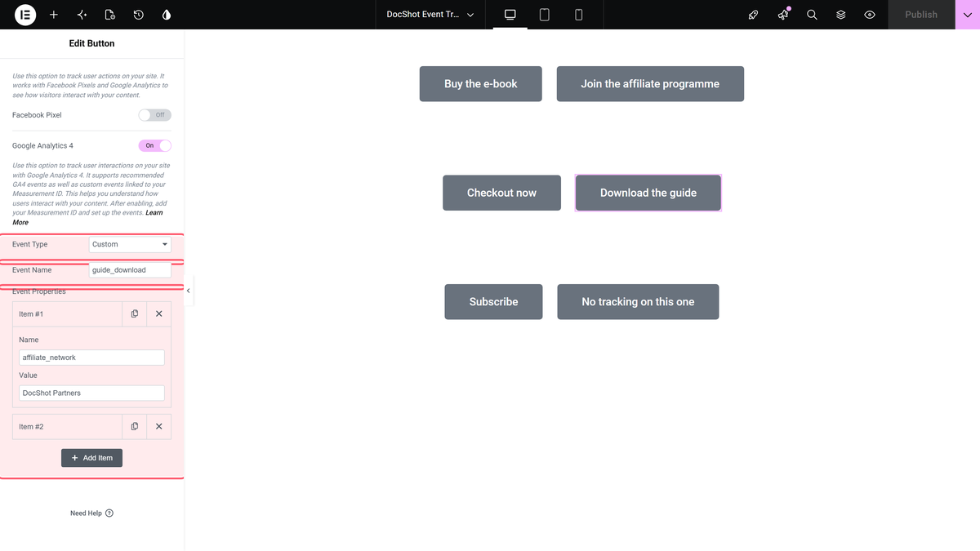
Task: Select the Download the guide button
Action: [x=648, y=193]
